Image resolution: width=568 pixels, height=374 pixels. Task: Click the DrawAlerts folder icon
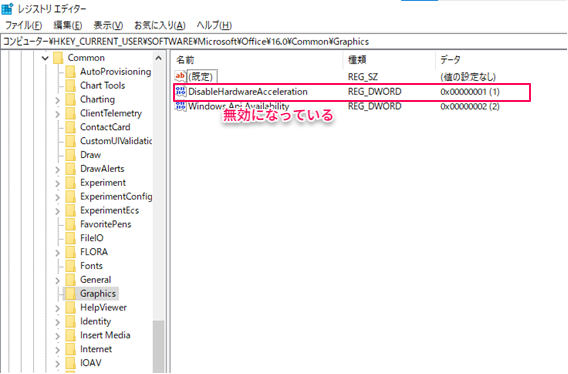pos(71,169)
